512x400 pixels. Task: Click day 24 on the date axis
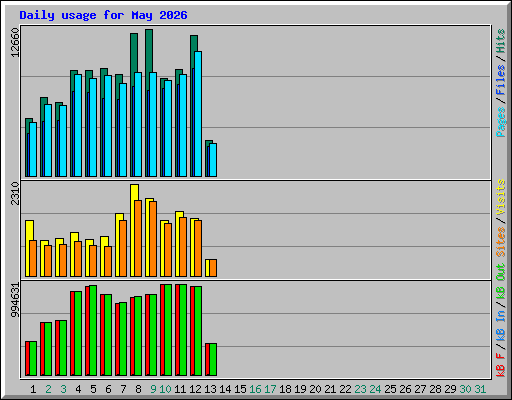375,389
